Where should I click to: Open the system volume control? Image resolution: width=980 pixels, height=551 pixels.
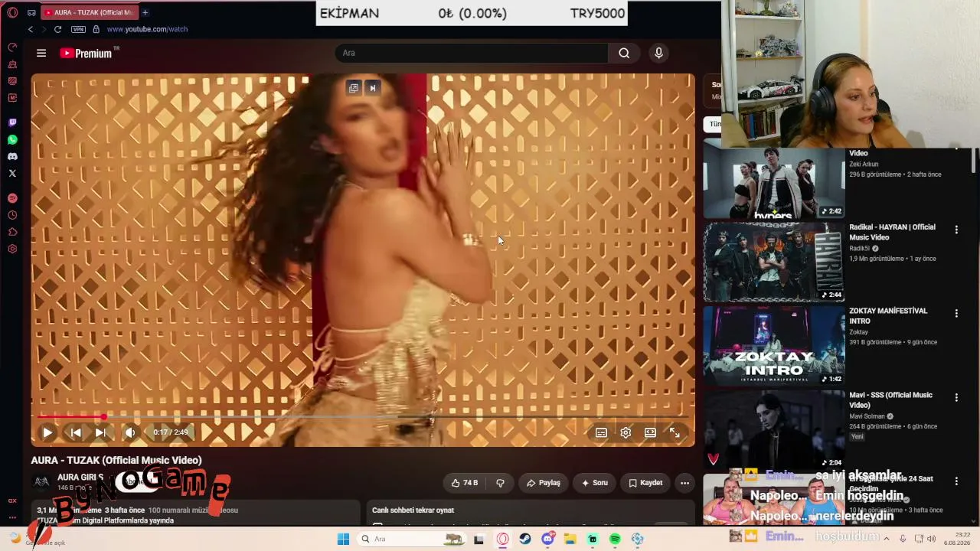pyautogui.click(x=932, y=539)
